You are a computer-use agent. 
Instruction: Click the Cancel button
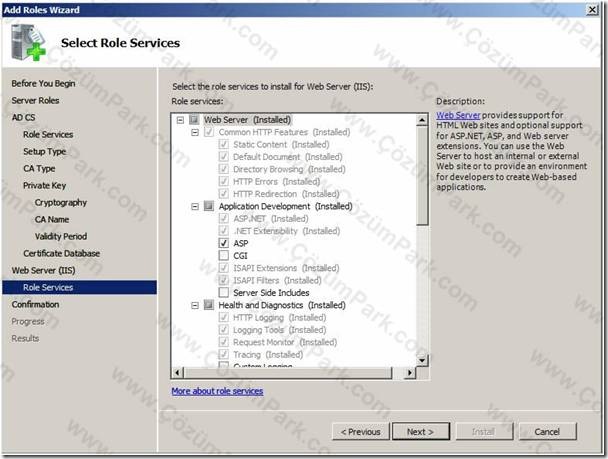click(x=548, y=431)
